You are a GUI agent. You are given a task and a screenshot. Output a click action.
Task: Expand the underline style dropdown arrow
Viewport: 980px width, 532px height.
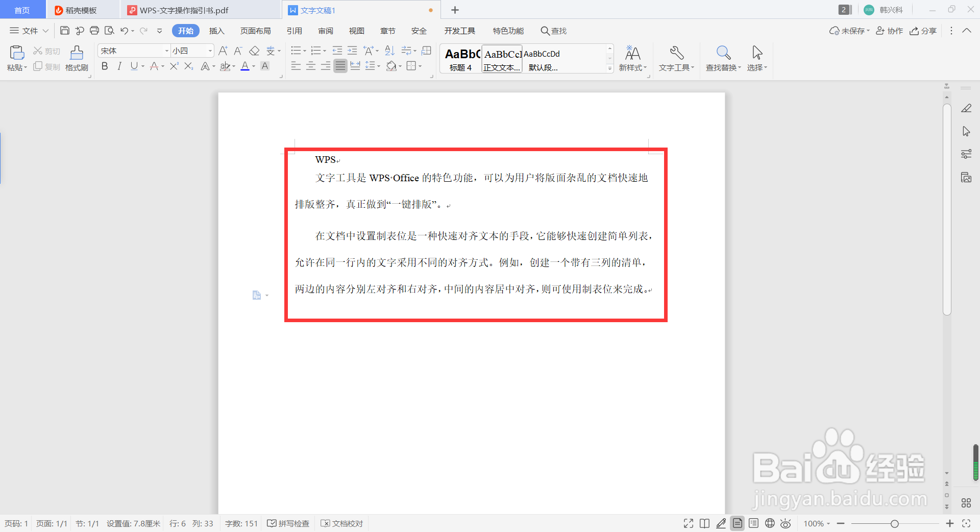[x=143, y=66]
